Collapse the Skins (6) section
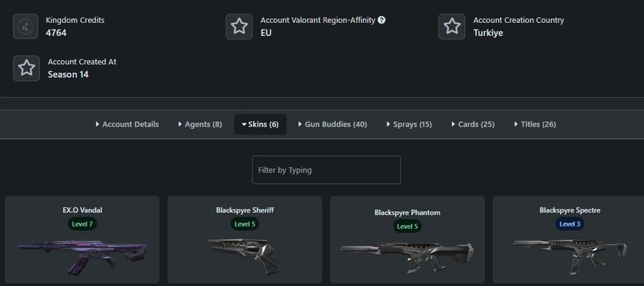Image resolution: width=644 pixels, height=286 pixels. tap(260, 124)
